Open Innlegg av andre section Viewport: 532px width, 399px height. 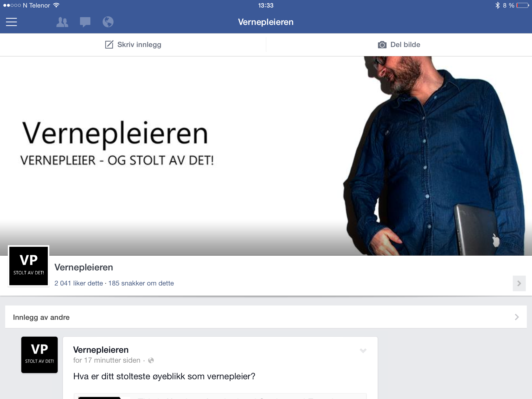coord(266,317)
